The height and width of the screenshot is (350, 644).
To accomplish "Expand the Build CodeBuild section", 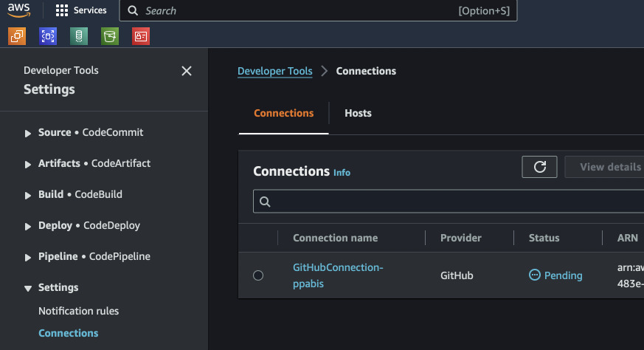I will click(27, 196).
